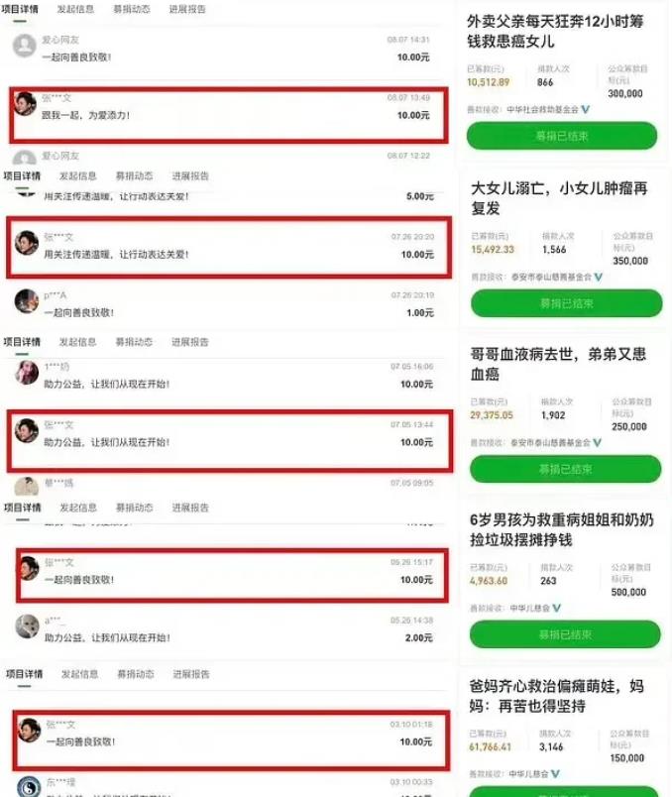Select the topmost 进展报告 tab
The height and width of the screenshot is (797, 672).
(x=187, y=9)
